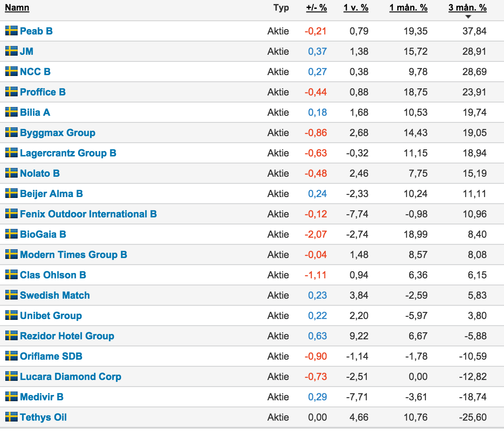Click BioGaia B's daily change -2,07

pyautogui.click(x=316, y=234)
